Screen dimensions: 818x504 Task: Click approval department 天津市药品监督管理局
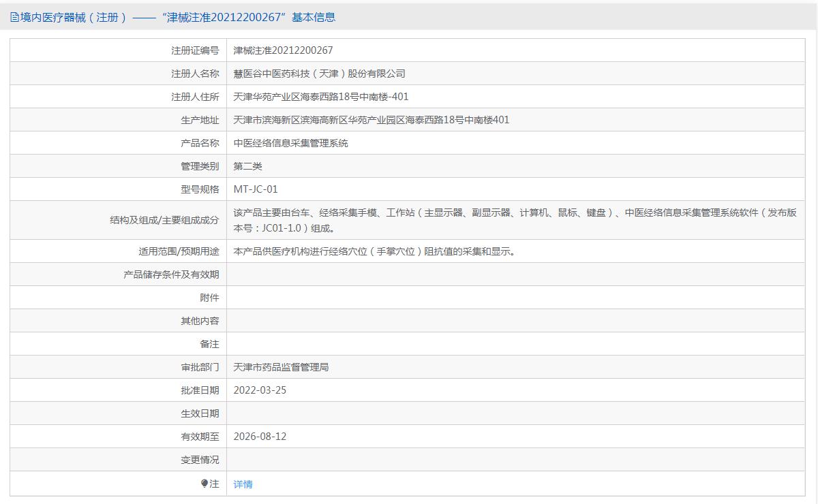(x=281, y=367)
